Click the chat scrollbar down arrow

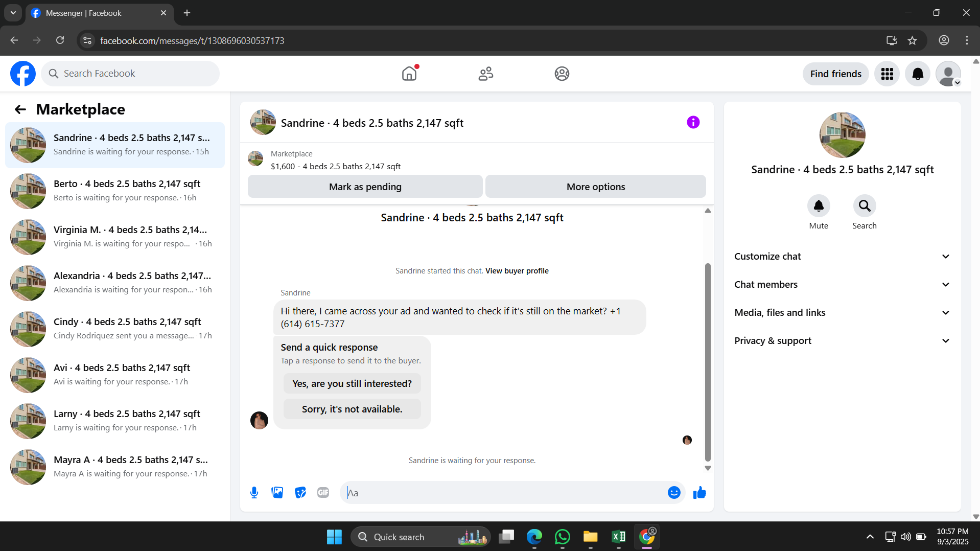click(708, 468)
